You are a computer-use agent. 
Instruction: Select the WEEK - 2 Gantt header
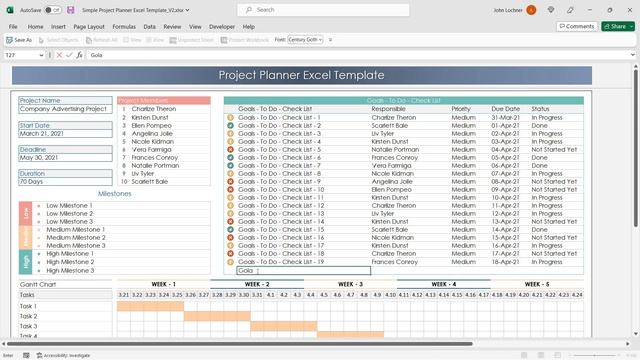257,284
